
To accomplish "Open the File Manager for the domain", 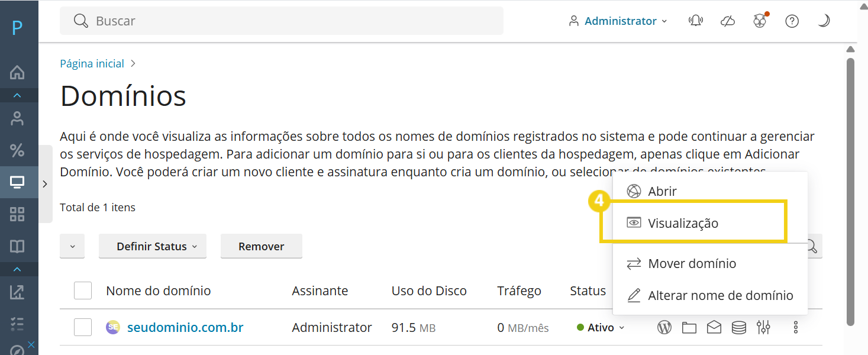I will [689, 327].
